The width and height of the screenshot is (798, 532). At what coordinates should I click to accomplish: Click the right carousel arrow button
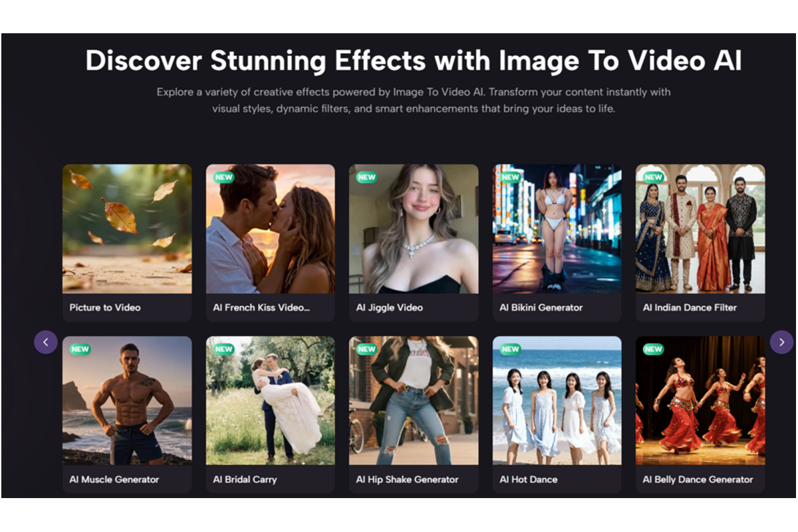coord(781,342)
